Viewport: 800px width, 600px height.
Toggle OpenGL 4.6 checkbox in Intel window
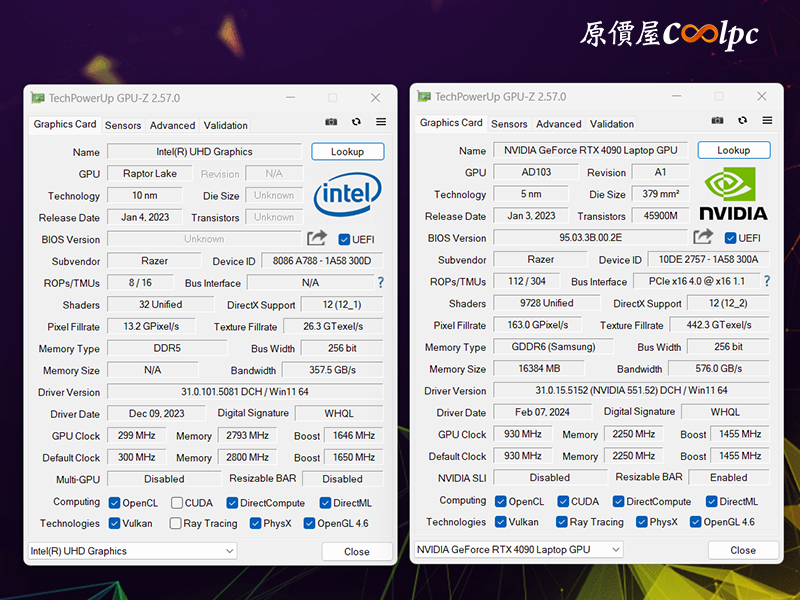(309, 523)
